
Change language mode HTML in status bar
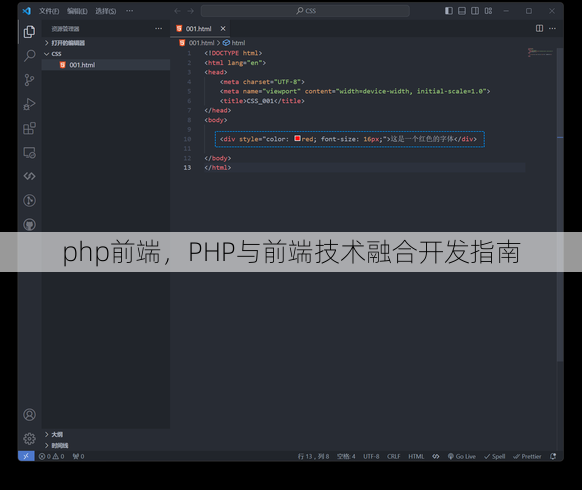(416, 456)
